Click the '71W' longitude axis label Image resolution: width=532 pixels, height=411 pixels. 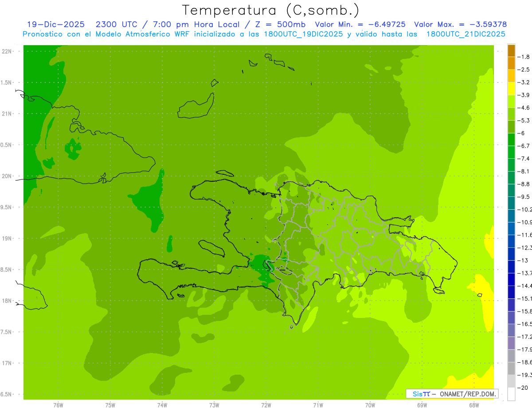pyautogui.click(x=318, y=405)
